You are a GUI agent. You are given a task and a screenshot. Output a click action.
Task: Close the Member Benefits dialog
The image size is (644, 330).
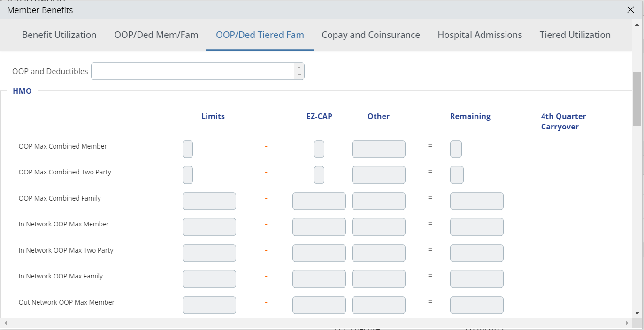tap(630, 10)
